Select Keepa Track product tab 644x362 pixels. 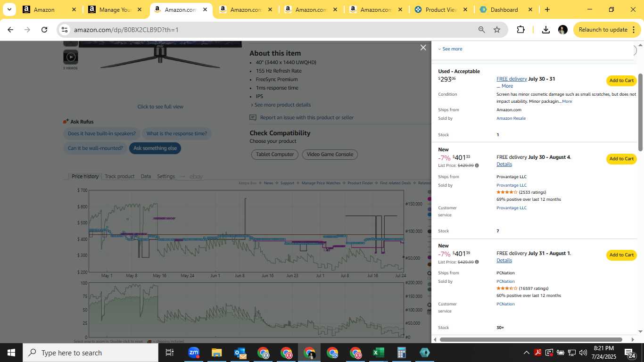point(119,176)
